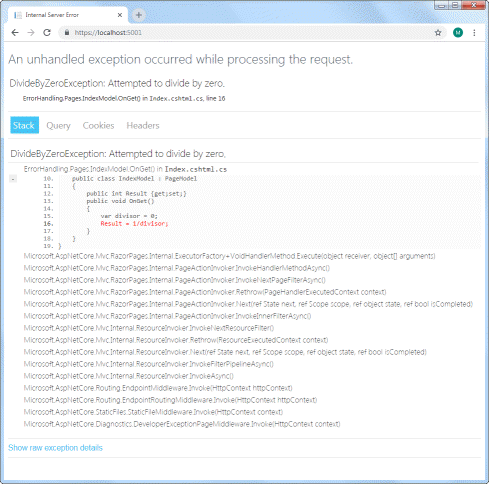Screen dimensions: 489x484
Task: Click InvokeNextPageFilterAsync() stack frame
Action: pyautogui.click(x=175, y=280)
